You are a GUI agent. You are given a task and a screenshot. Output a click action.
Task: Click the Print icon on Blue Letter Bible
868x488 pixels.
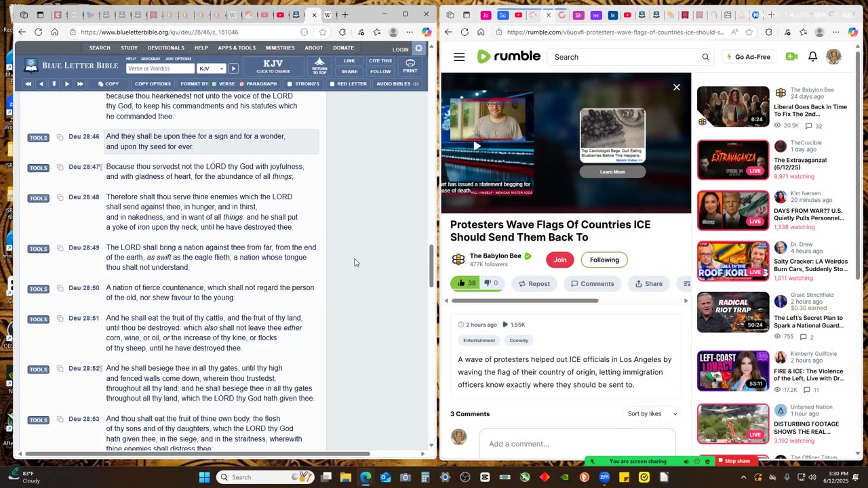click(x=410, y=66)
